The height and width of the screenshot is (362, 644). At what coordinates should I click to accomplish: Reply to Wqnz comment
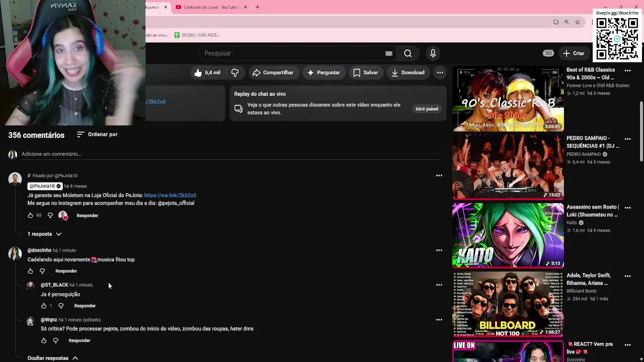[x=79, y=340]
